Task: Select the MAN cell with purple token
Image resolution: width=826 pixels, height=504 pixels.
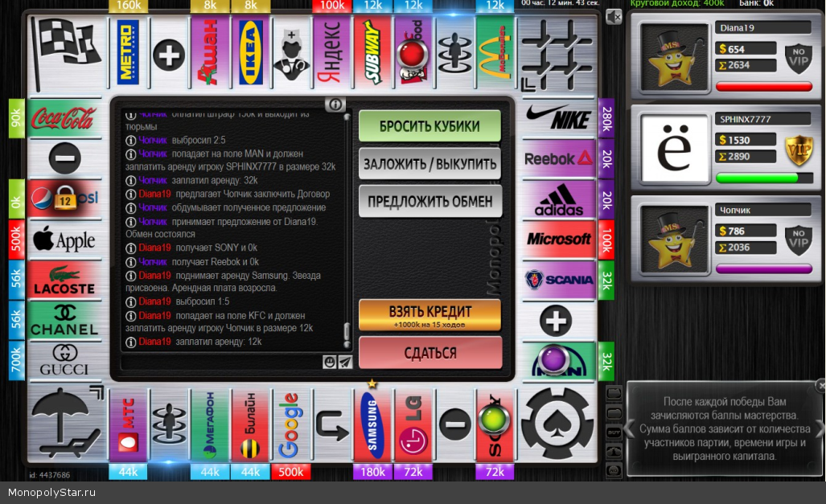Action: click(x=558, y=361)
